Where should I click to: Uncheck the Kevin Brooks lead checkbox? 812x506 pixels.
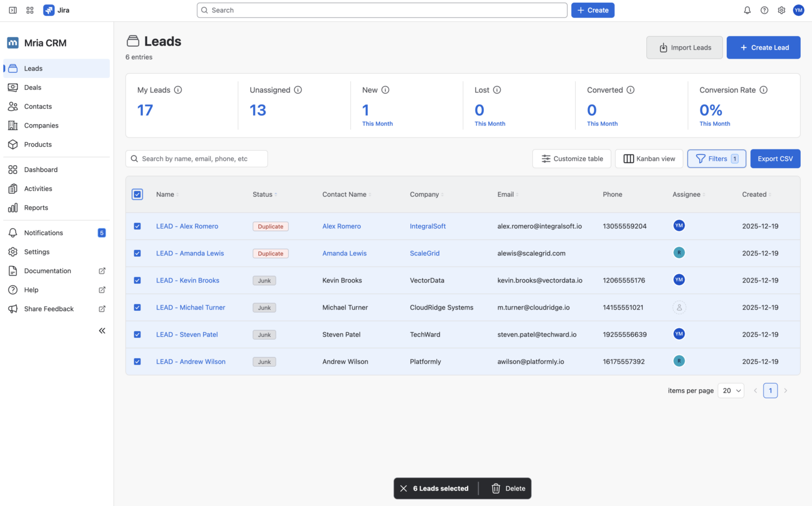tap(137, 280)
